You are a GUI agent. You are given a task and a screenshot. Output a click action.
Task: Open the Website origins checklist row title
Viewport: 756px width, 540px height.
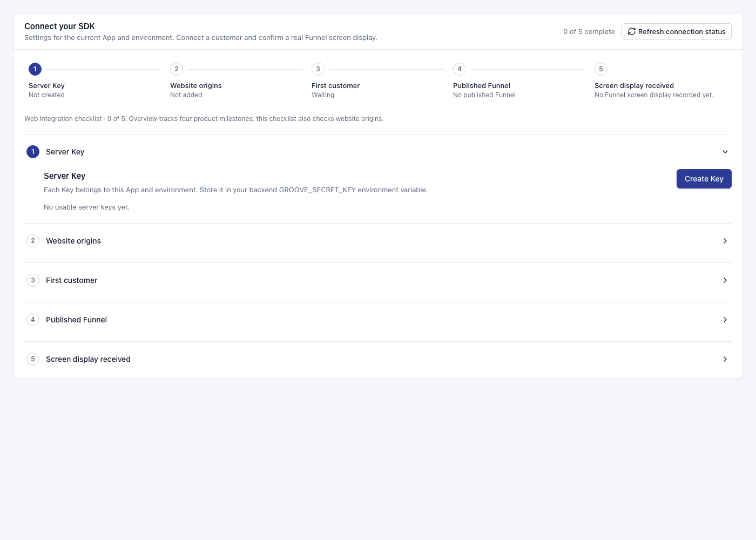click(x=73, y=241)
